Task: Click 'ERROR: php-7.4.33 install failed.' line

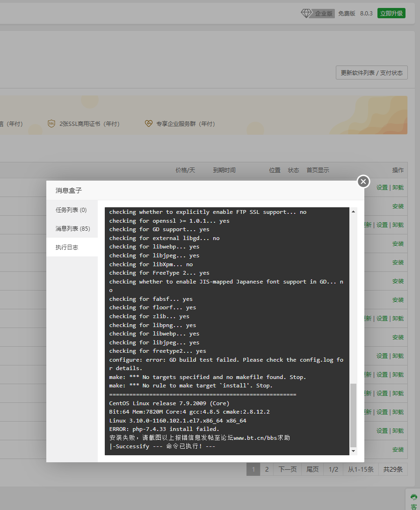Action: point(164,429)
